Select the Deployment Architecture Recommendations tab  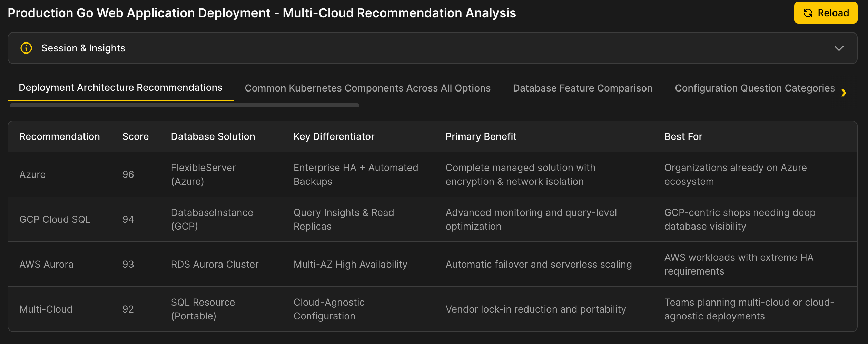(x=121, y=87)
